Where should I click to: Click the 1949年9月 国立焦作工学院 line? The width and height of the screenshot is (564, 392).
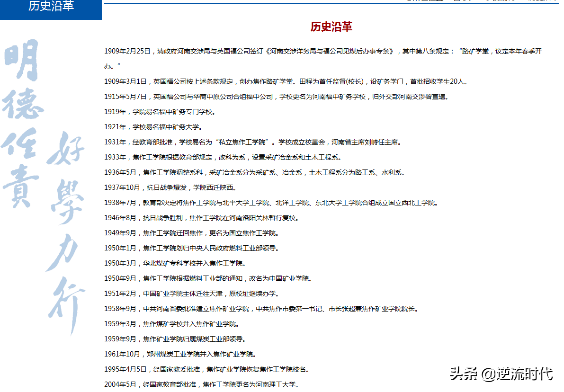click(192, 233)
